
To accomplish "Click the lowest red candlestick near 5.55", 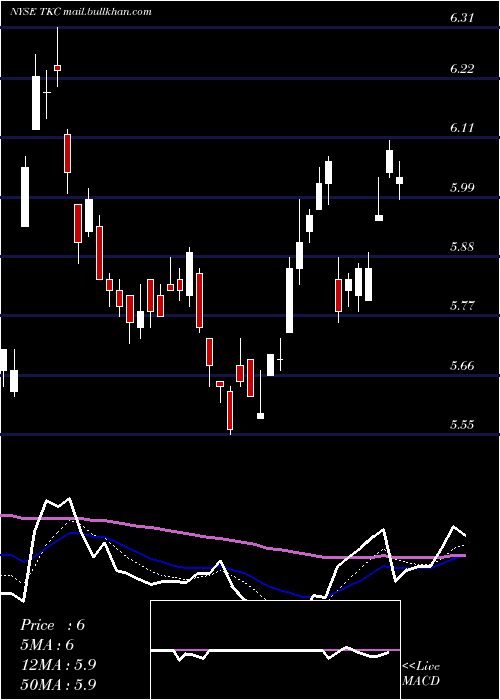I will 230,410.
